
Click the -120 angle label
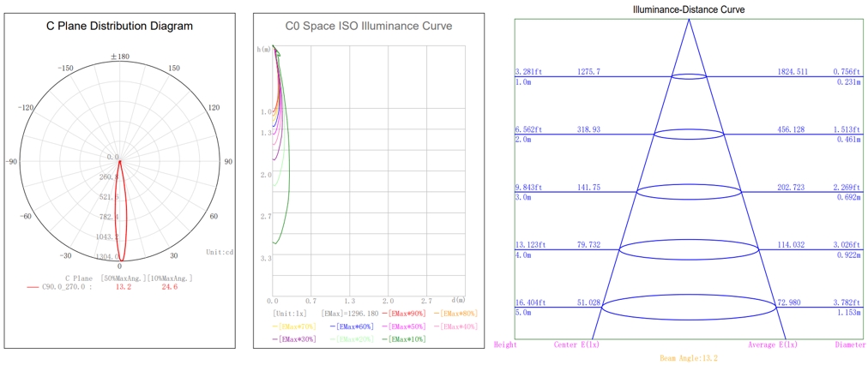point(26,108)
